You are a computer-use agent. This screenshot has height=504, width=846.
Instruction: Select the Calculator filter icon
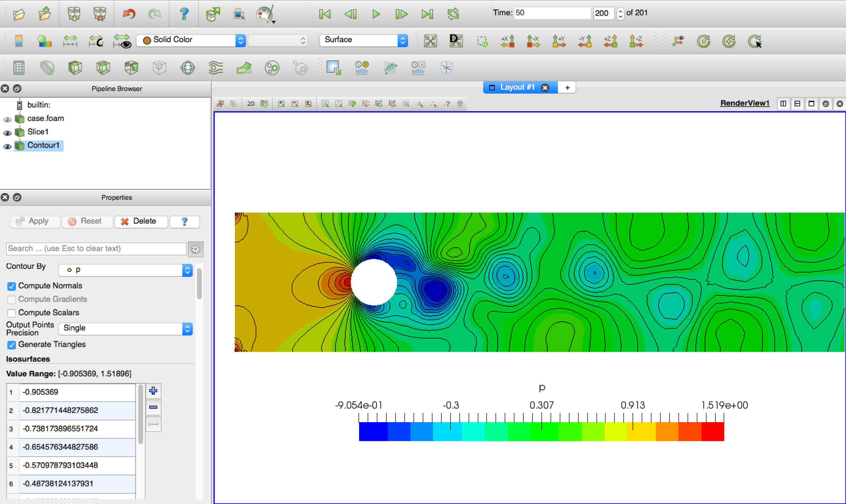(x=19, y=68)
